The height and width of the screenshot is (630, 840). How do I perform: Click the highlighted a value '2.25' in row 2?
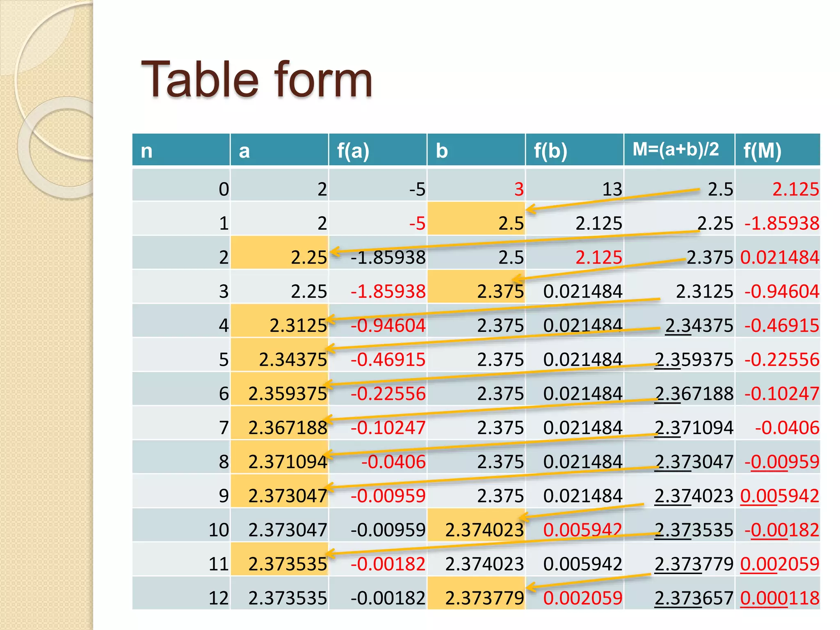coord(309,257)
